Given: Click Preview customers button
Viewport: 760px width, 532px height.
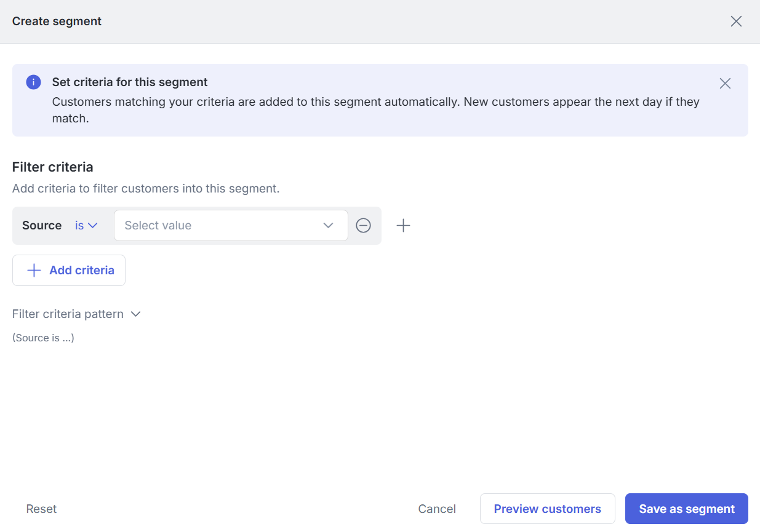Looking at the screenshot, I should coord(548,509).
